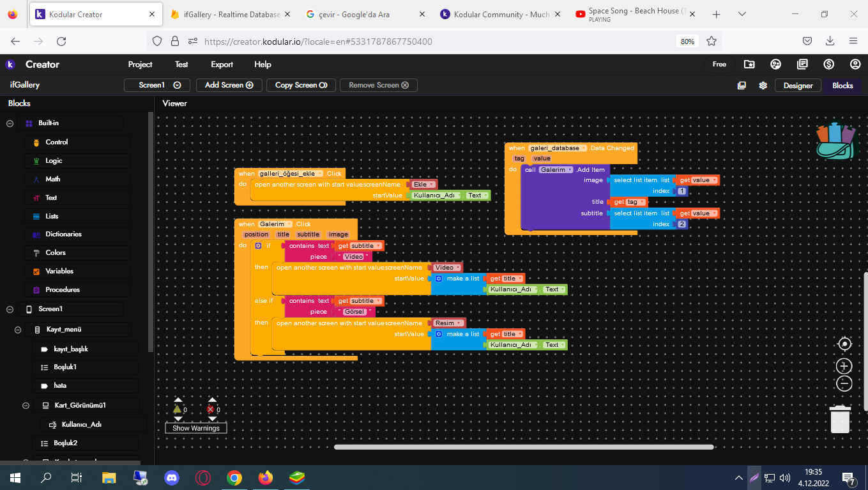Zoom out of the blocks workspace
868x490 pixels.
click(844, 383)
